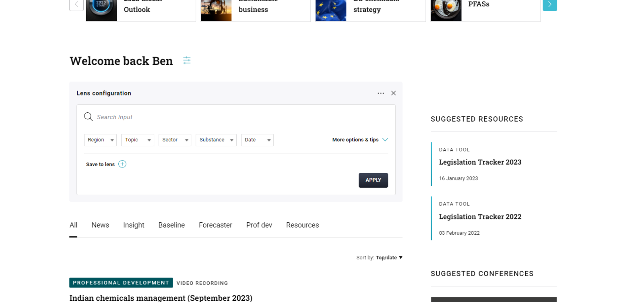This screenshot has height=302, width=644.
Task: Switch to the Insight tab
Action: pyautogui.click(x=134, y=225)
